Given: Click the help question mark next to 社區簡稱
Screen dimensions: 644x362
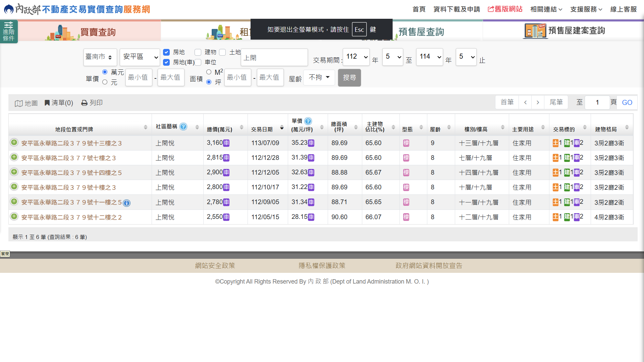Looking at the screenshot, I should 183,126.
